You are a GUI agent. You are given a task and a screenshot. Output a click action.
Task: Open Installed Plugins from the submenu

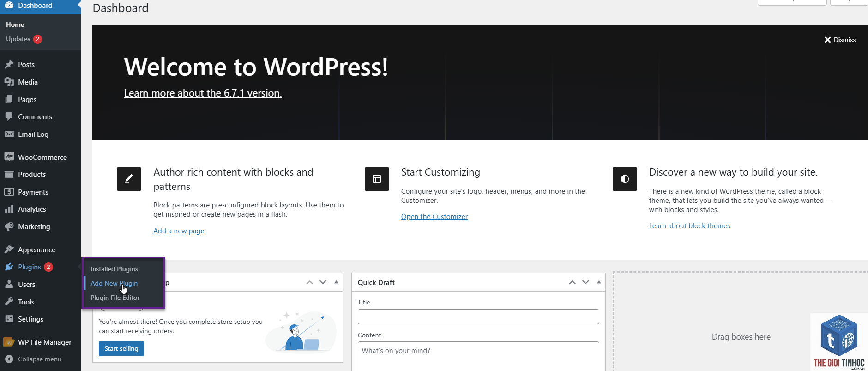[114, 269]
